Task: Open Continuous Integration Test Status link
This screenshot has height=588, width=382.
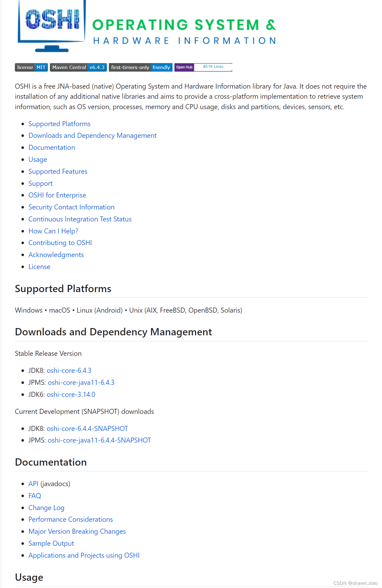Action: 80,219
